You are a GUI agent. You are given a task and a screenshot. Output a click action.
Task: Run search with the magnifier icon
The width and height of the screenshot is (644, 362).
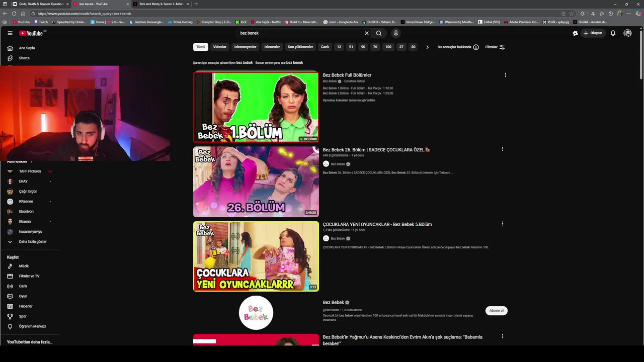[379, 33]
